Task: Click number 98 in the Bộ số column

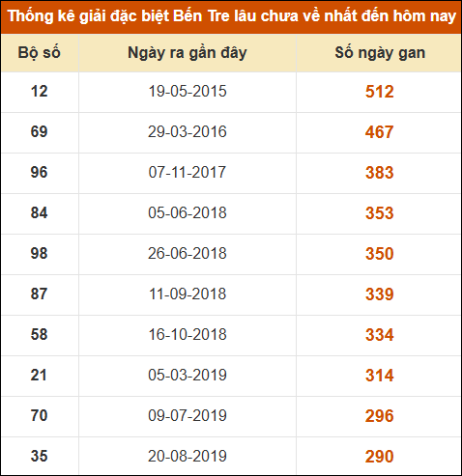Action: 39,254
